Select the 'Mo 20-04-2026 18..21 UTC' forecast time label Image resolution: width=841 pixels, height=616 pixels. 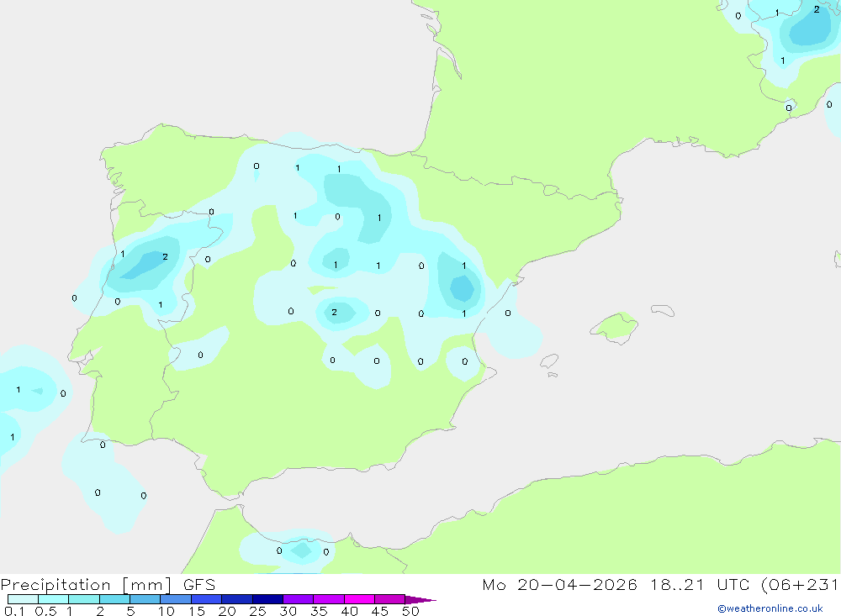pos(616,585)
